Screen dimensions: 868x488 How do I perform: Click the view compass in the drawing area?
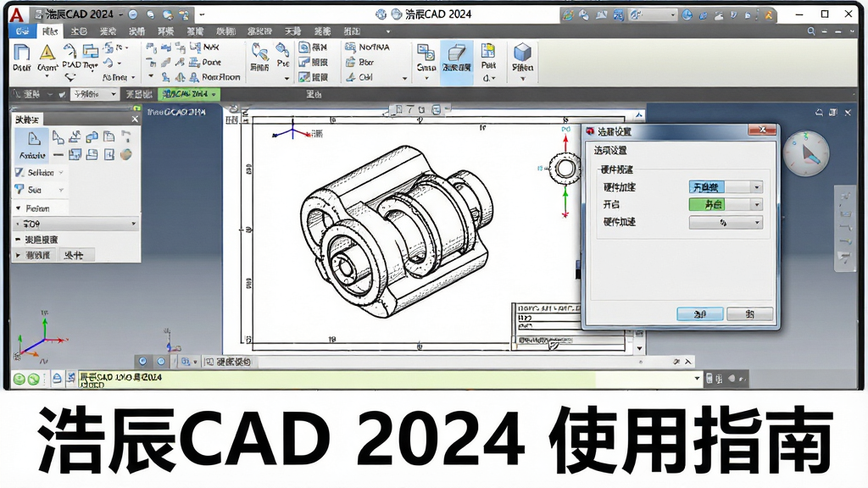(x=807, y=153)
